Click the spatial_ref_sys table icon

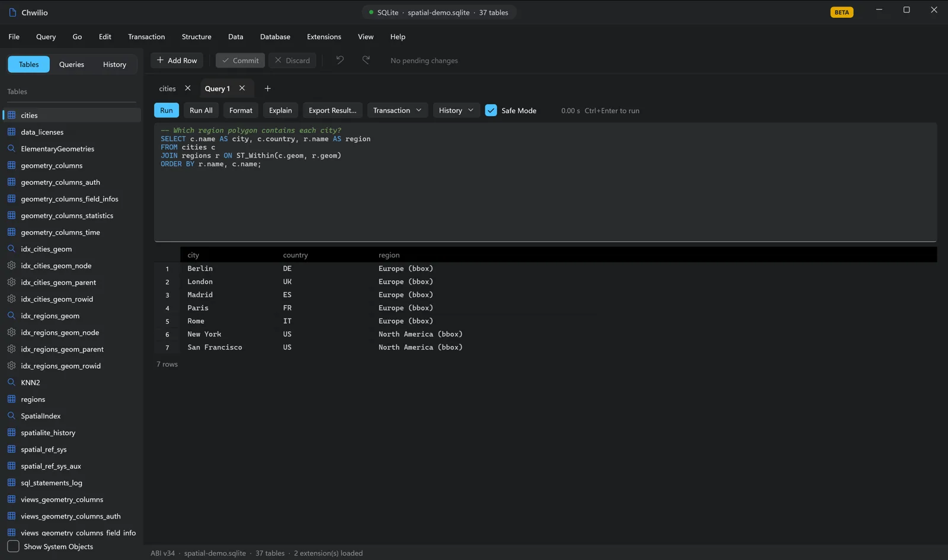(x=11, y=449)
